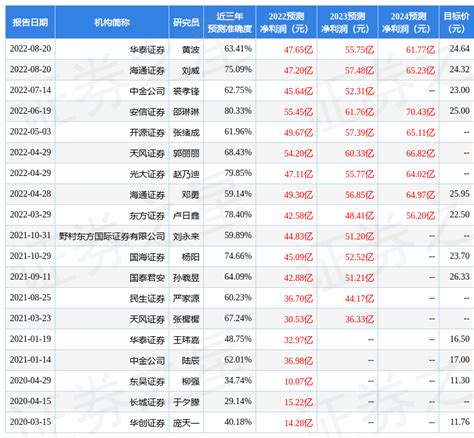This screenshot has height=438, width=474.
Task: Click institution 东方证券
Action: 147,215
